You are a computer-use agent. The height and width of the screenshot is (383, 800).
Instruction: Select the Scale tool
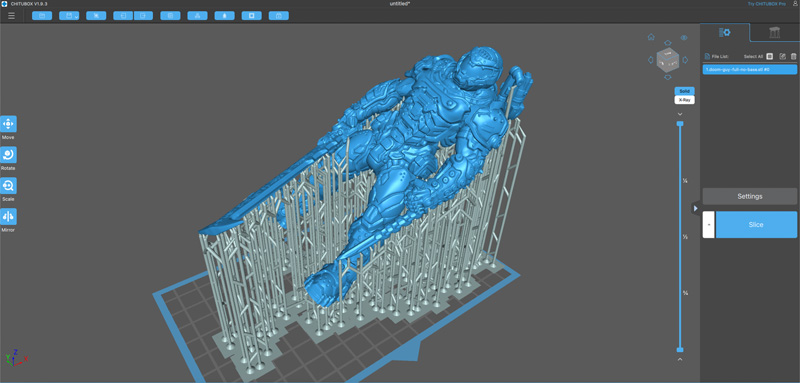click(8, 186)
